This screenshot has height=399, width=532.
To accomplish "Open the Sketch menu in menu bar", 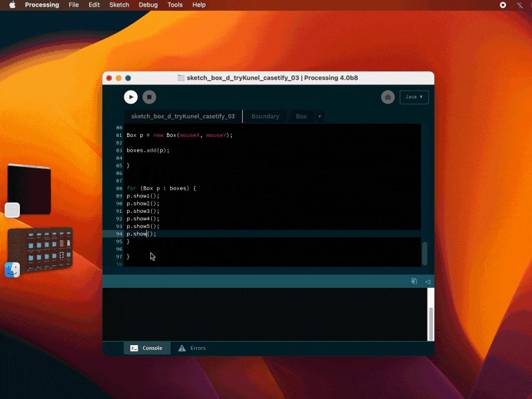I will click(119, 5).
